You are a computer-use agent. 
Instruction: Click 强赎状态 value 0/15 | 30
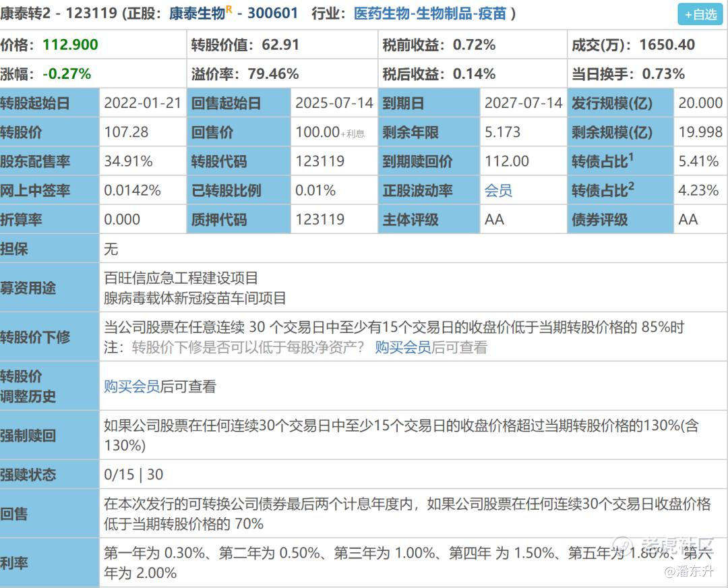click(133, 474)
